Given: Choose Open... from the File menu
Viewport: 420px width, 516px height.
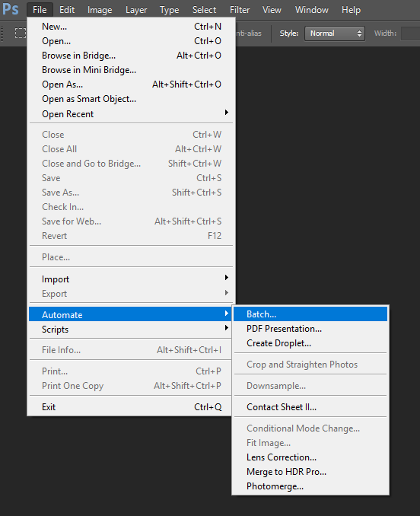Looking at the screenshot, I should click(131, 41).
